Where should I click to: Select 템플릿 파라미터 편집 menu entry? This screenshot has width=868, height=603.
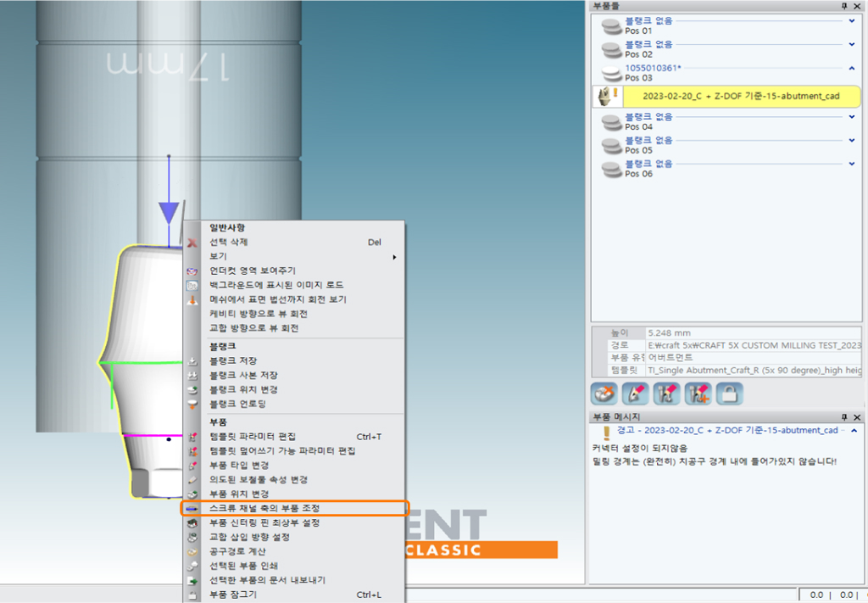click(x=252, y=436)
